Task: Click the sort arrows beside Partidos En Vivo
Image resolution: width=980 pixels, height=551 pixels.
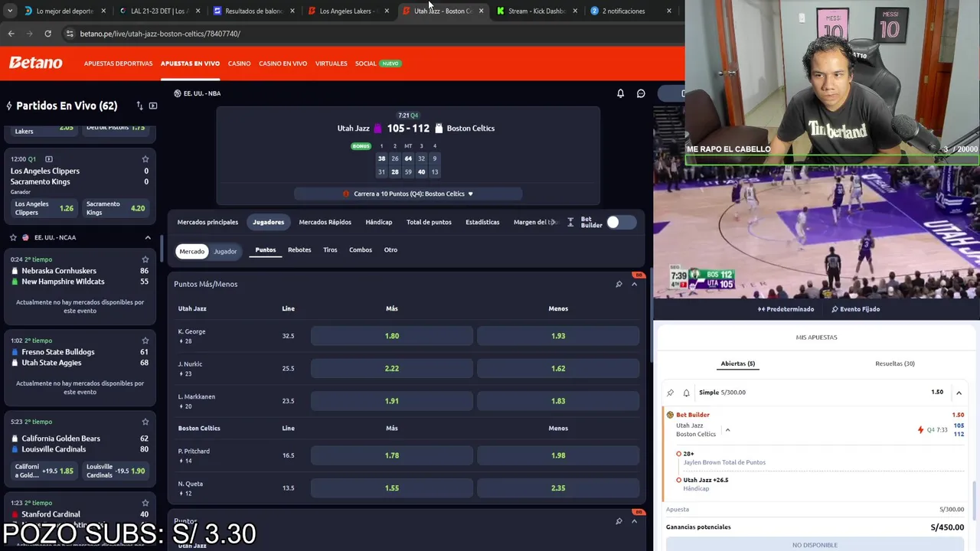Action: 139,106
